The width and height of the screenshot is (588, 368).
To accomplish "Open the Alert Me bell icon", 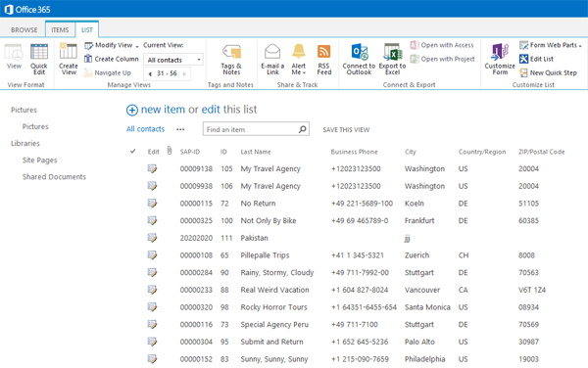I will [x=299, y=52].
